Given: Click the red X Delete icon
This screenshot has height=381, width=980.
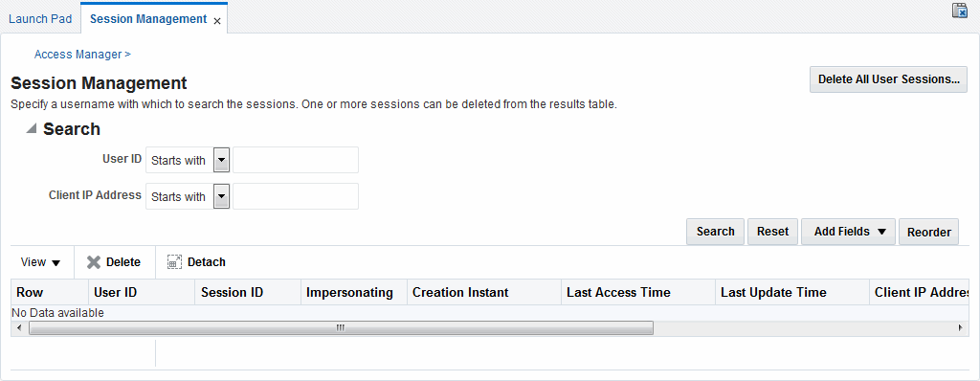Looking at the screenshot, I should pyautogui.click(x=94, y=262).
